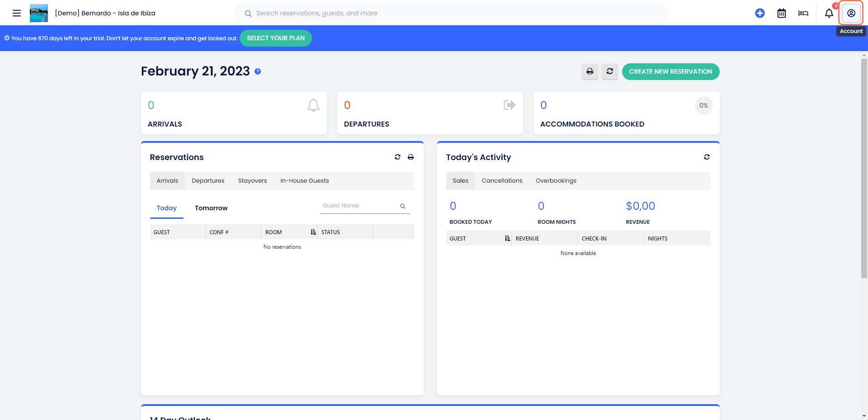Viewport: 868px width, 420px height.
Task: Click the SELECT YOUR PLAN button
Action: tap(276, 38)
